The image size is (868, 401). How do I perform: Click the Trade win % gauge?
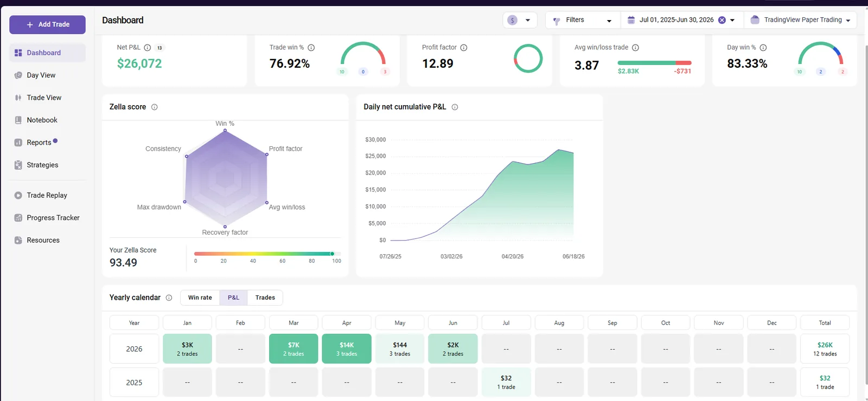pos(363,54)
